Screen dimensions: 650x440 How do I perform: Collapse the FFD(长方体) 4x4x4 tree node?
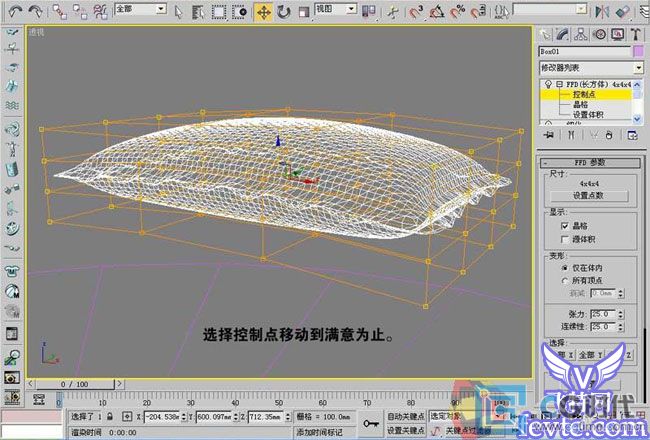(x=560, y=84)
